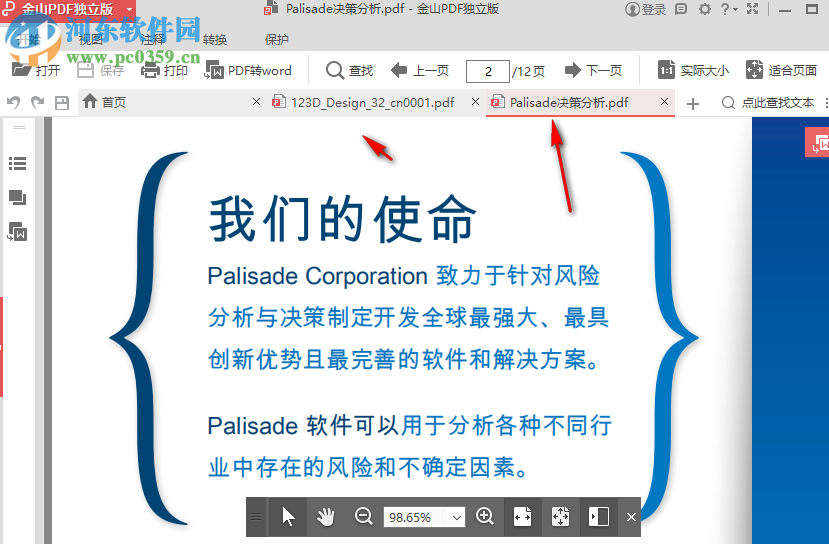Open the 查找 search tool
This screenshot has width=829, height=544.
[x=349, y=70]
